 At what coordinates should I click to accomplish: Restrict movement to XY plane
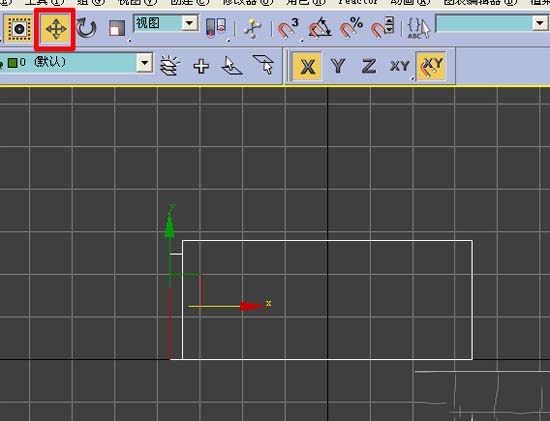pyautogui.click(x=400, y=66)
